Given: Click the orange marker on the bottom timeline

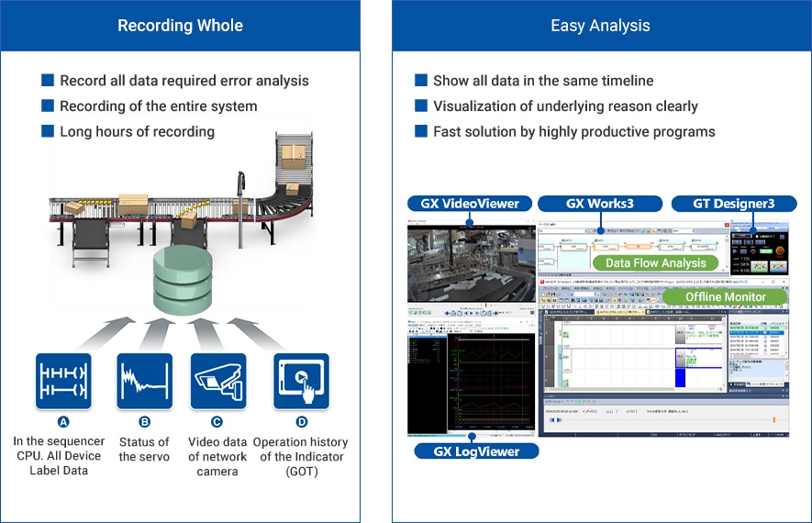Looking at the screenshot, I should (773, 420).
